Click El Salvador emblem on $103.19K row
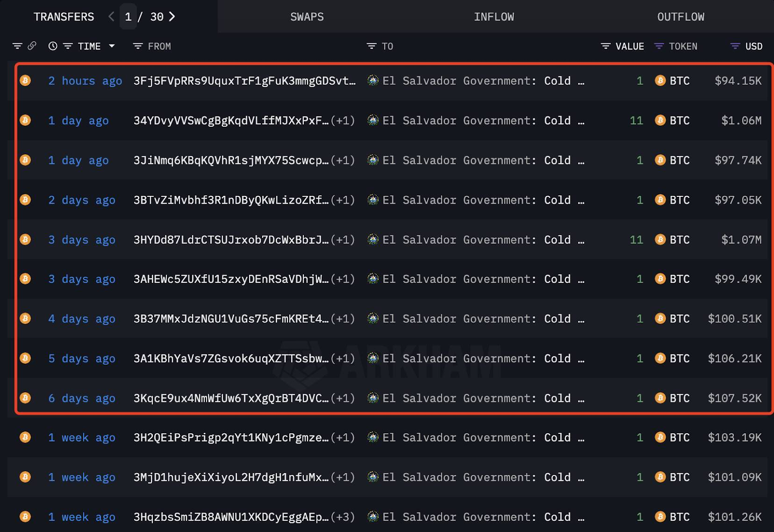774x532 pixels. point(373,437)
